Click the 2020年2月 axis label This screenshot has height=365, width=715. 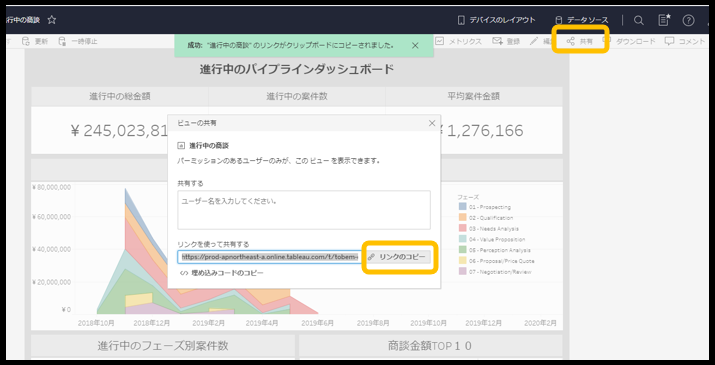coord(540,323)
